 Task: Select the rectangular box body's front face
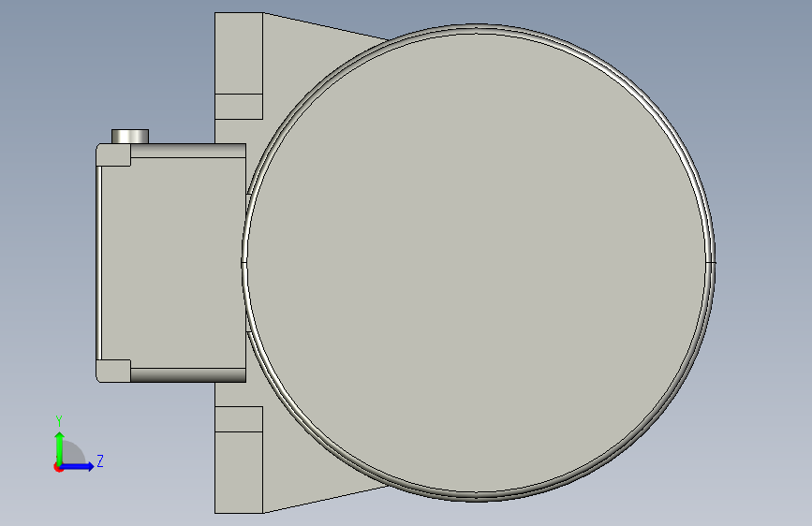(x=173, y=262)
